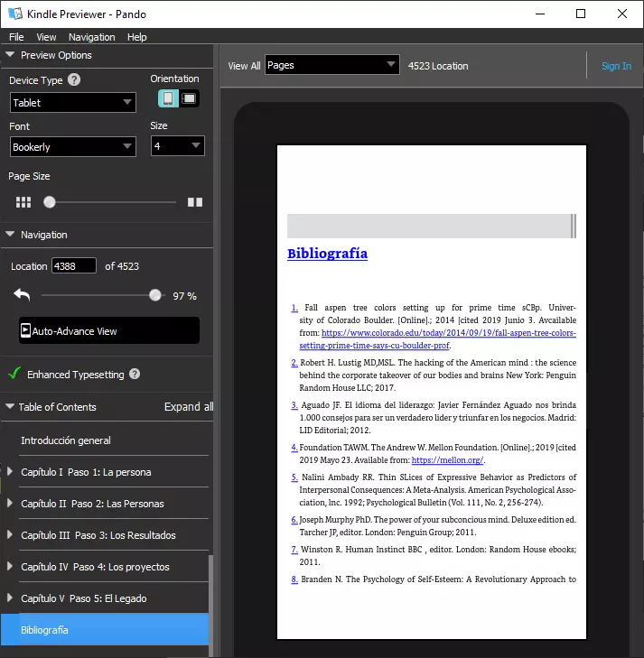Expand Capítulo IV Paso 4 tree arrow
644x658 pixels.
(x=10, y=566)
